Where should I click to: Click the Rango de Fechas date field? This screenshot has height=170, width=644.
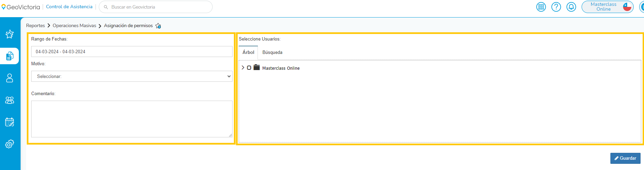click(x=132, y=52)
